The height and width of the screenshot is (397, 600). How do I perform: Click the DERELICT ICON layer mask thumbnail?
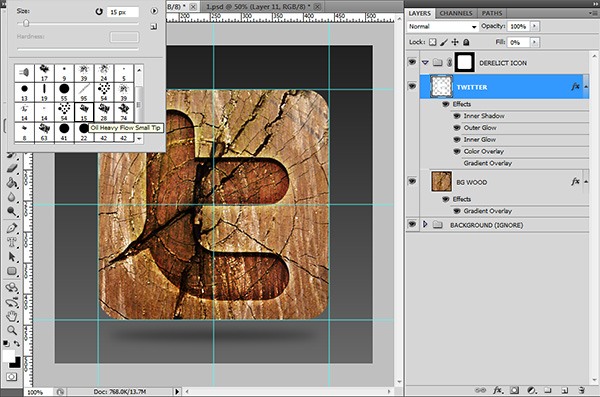(x=465, y=62)
